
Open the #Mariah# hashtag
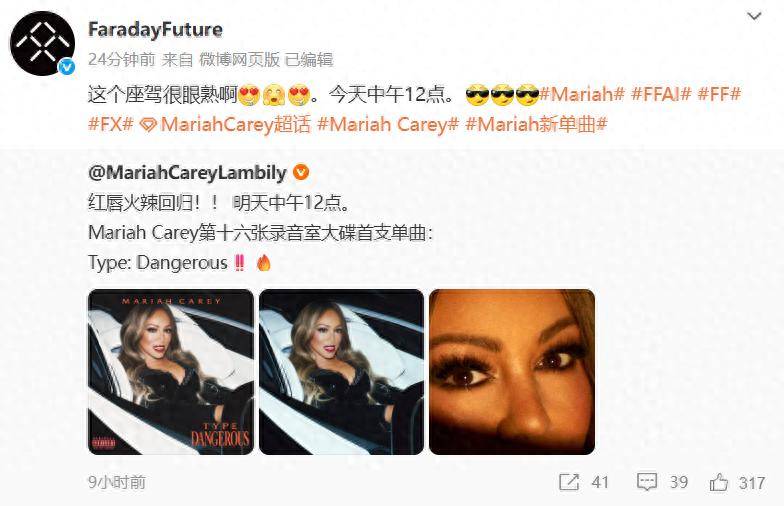[x=582, y=94]
